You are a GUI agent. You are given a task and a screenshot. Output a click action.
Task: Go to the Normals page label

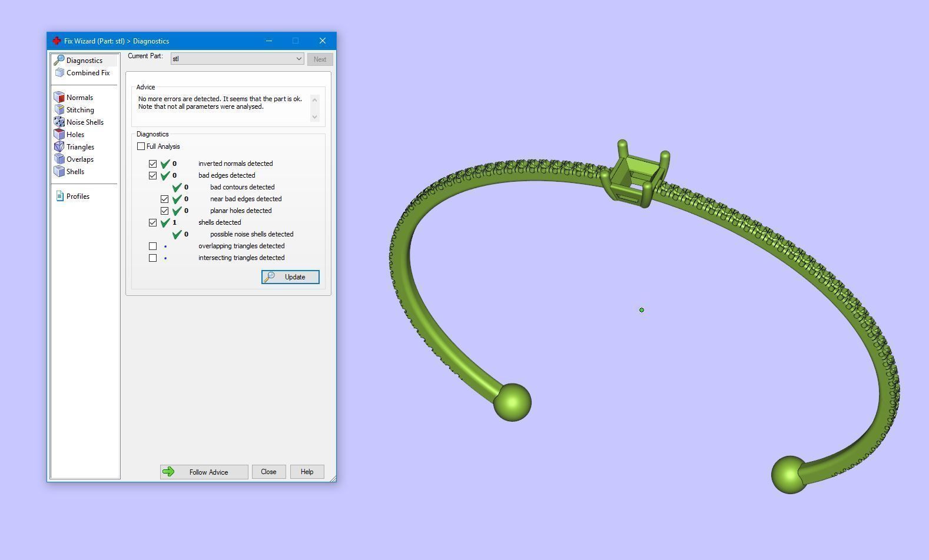point(79,98)
